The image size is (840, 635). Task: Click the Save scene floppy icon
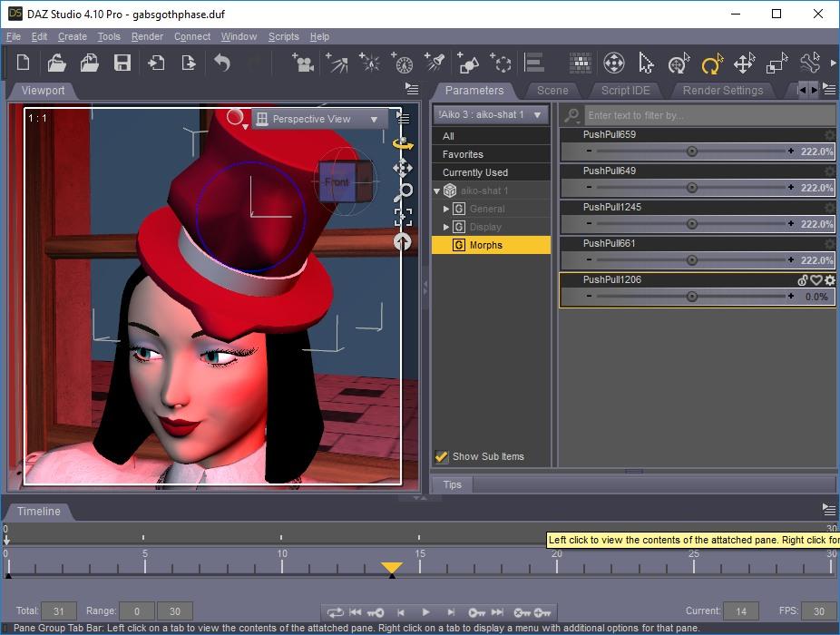pos(122,63)
